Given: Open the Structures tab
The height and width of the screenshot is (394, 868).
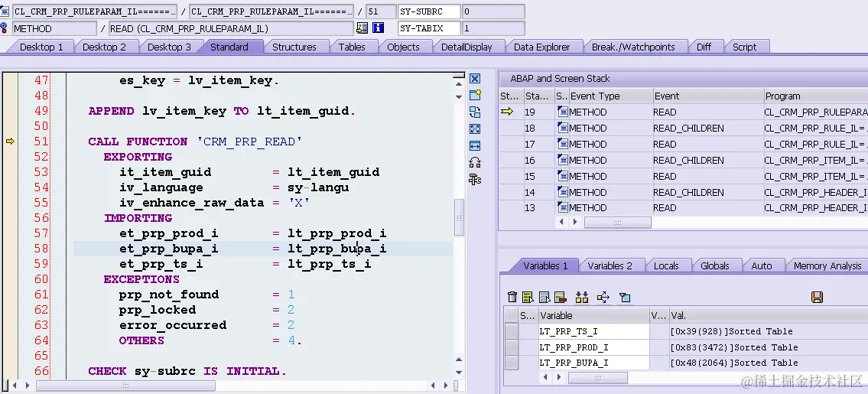Looking at the screenshot, I should 294,47.
